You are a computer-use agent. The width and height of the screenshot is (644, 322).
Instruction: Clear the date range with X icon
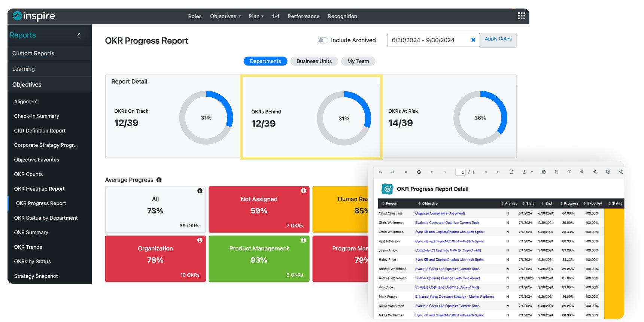473,40
